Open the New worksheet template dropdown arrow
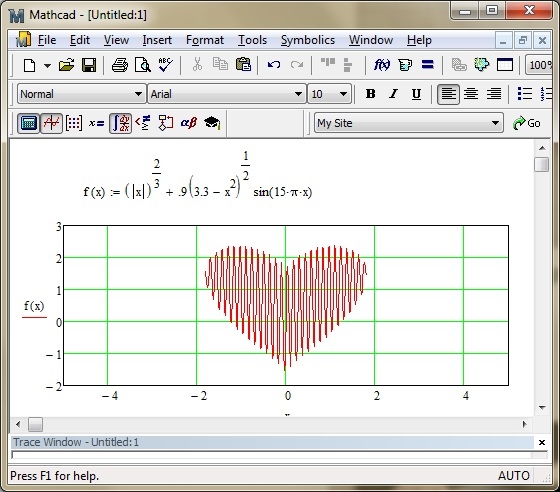Image resolution: width=560 pixels, height=492 pixels. point(47,66)
